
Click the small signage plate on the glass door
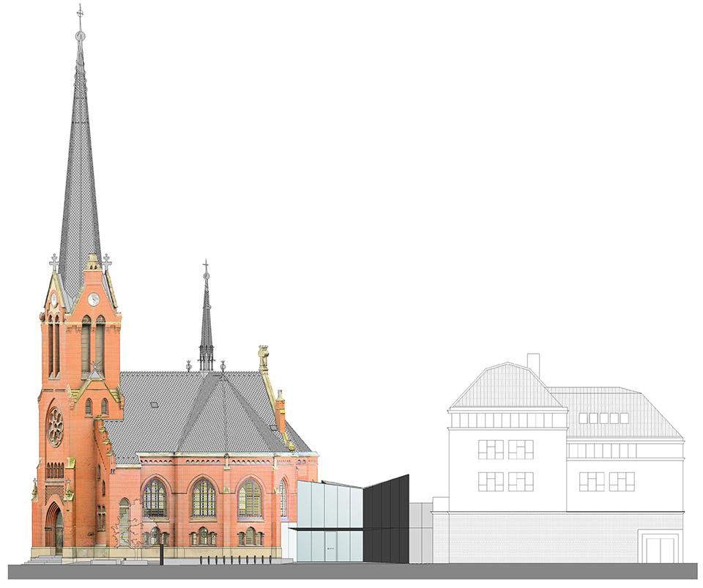click(x=330, y=548)
